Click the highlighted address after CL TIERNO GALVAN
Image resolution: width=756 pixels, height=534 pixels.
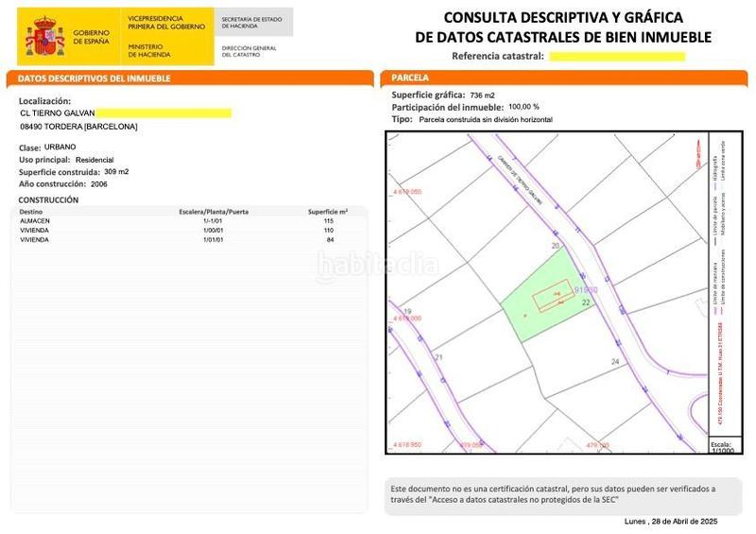coord(163,113)
